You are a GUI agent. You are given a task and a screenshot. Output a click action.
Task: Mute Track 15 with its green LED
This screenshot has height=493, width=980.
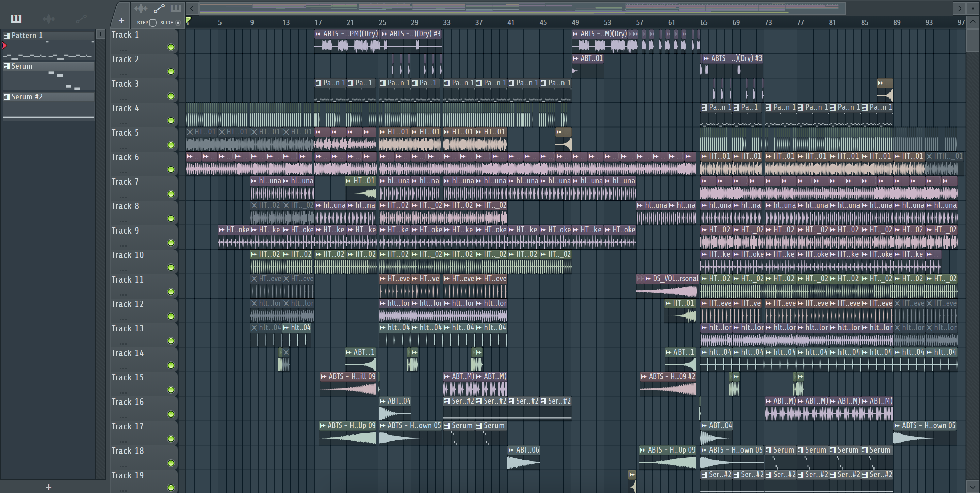coord(171,390)
